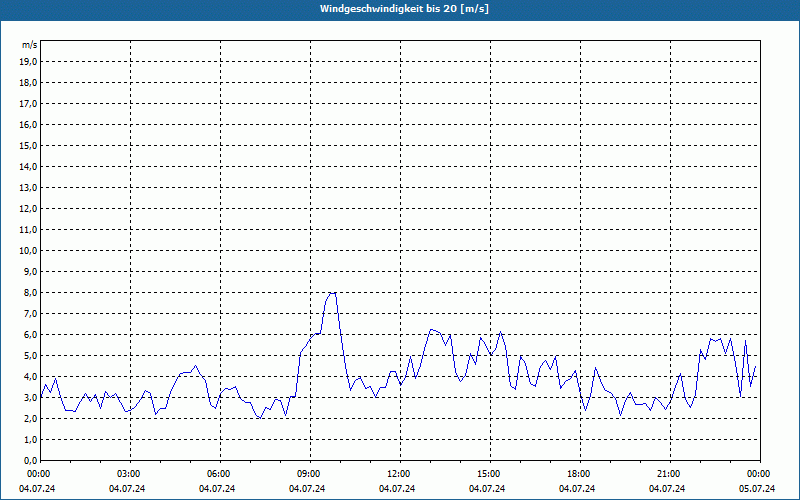Click the 'm/s' unit label on the axis
This screenshot has width=800, height=500.
pyautogui.click(x=30, y=45)
